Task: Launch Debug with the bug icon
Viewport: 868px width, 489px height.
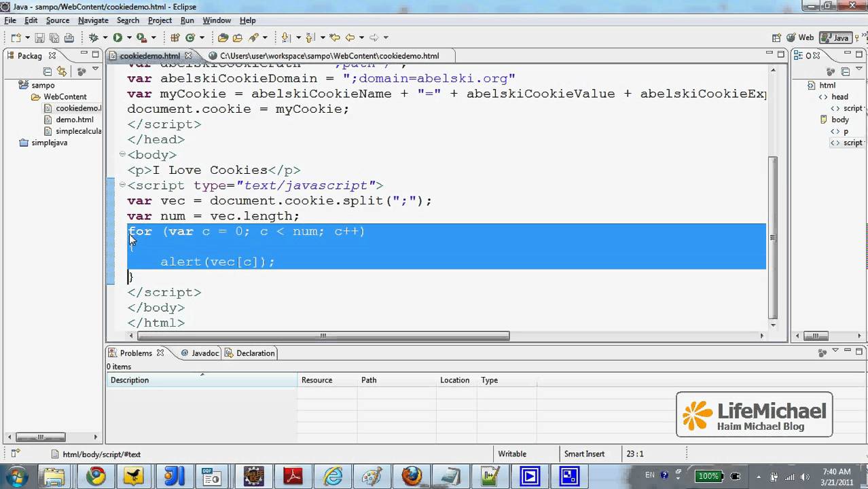Action: 94,38
